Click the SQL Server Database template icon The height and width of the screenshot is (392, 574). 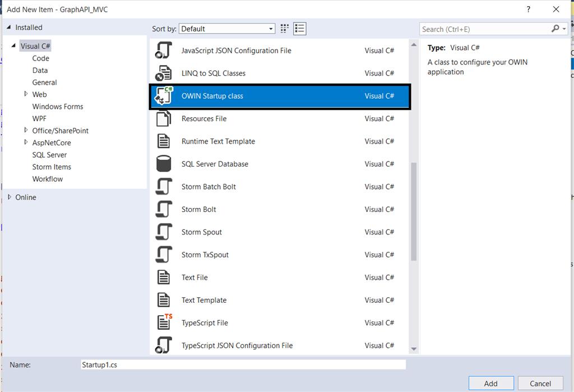(164, 164)
